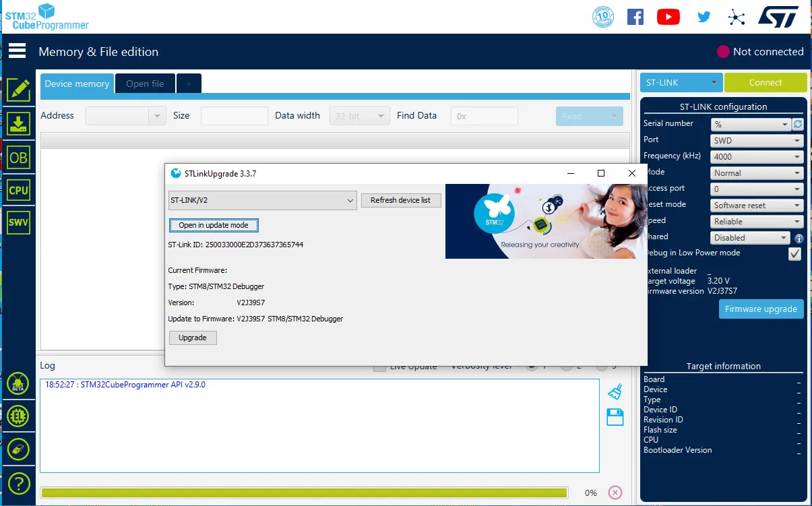The height and width of the screenshot is (506, 812).
Task: Click the 10 years anniversary badge icon
Action: pyautogui.click(x=603, y=17)
